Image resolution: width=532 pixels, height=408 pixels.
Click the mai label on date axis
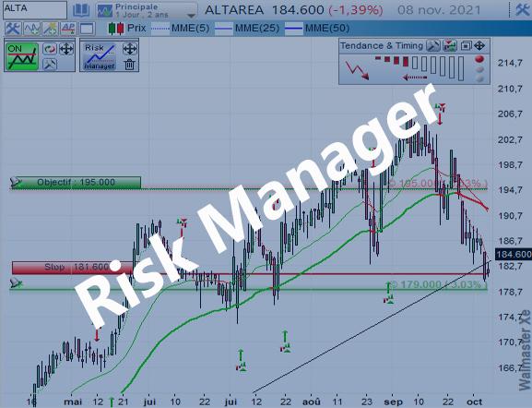click(73, 402)
